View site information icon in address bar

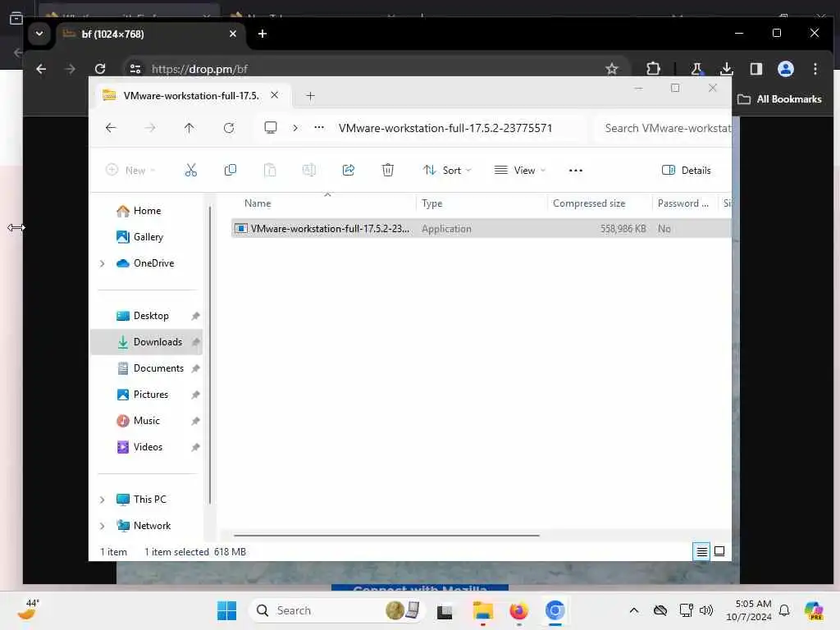pos(135,69)
